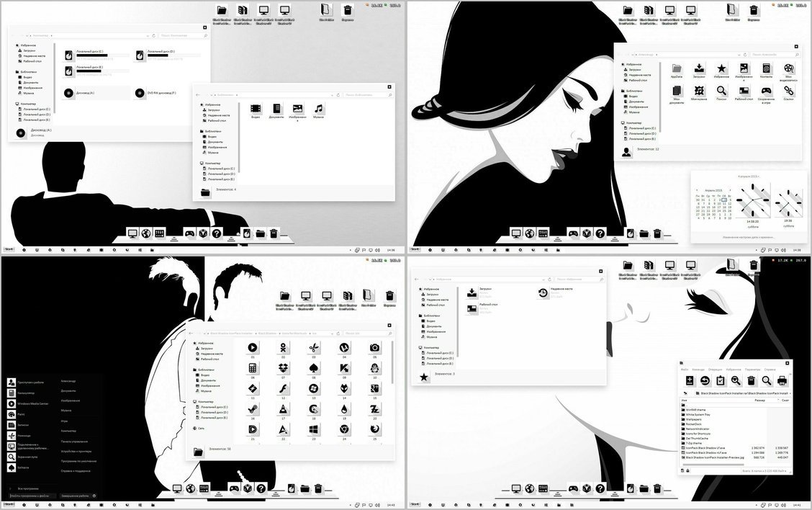
Task: Click the Test archive checkmark icon in 7-Zip
Action: tap(721, 380)
